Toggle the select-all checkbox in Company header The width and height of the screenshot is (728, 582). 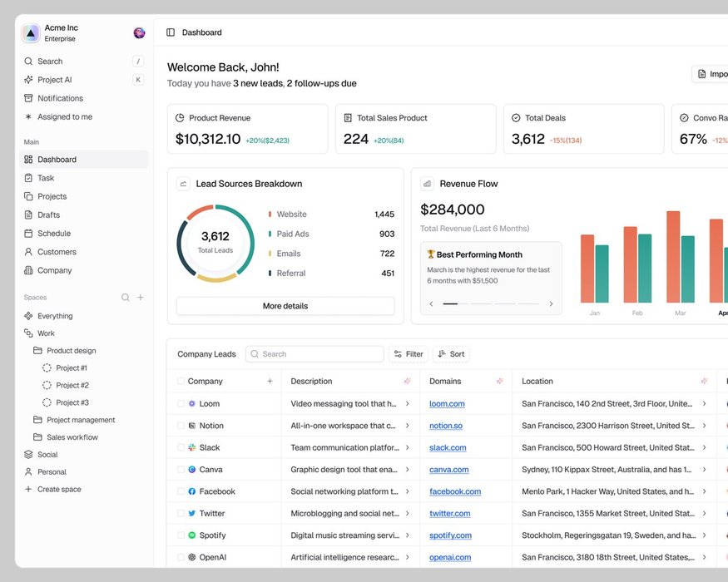tap(181, 382)
